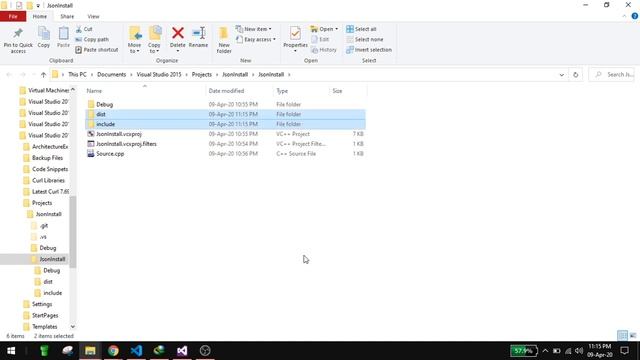
Task: Click Edit in Open group
Action: [x=320, y=40]
